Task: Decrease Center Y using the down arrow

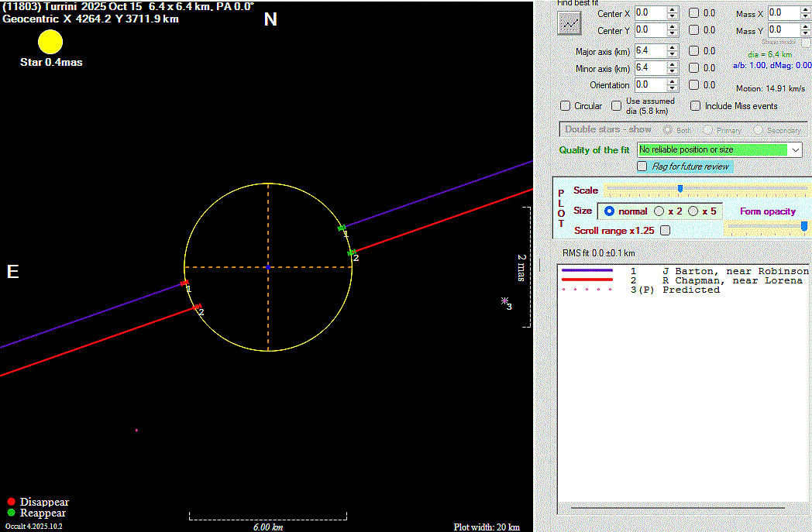Action: [672, 34]
